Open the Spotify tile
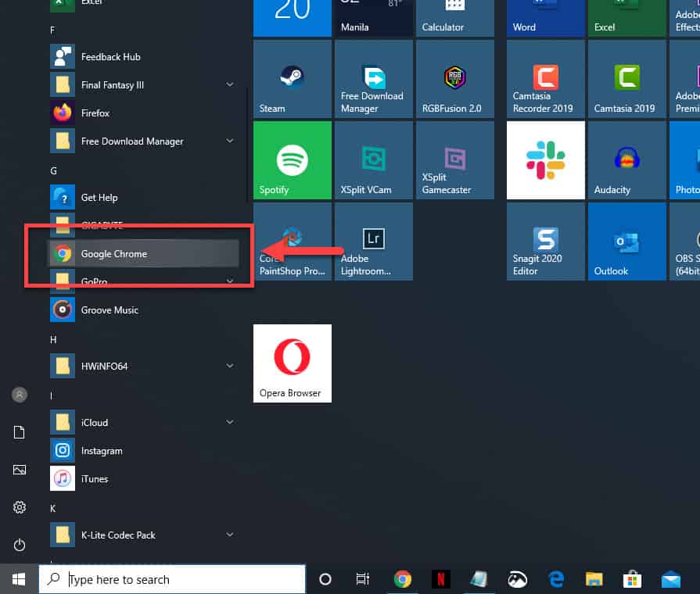700x594 pixels. (x=293, y=160)
